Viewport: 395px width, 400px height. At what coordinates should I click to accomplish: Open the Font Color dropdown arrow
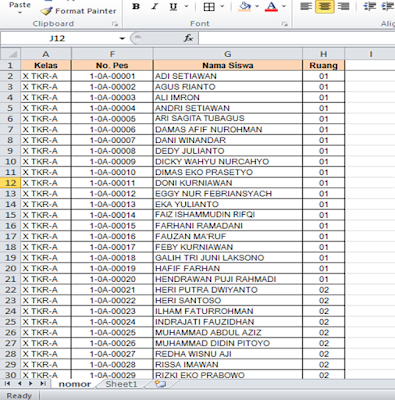click(x=284, y=6)
